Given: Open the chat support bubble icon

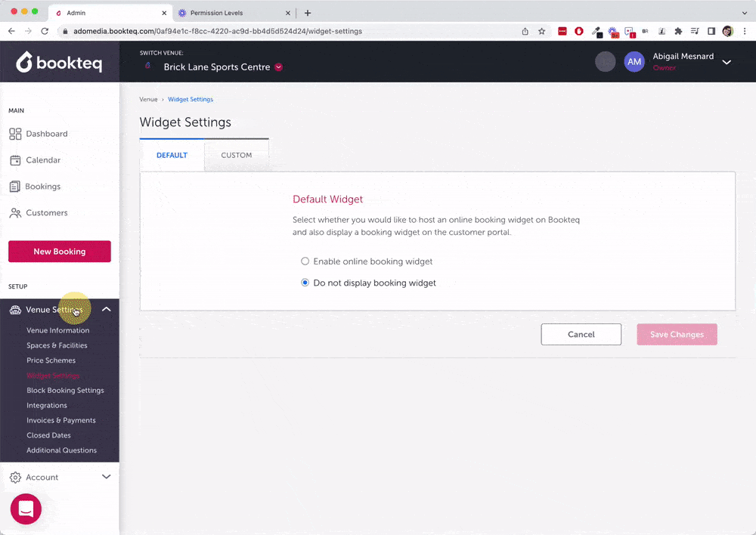Looking at the screenshot, I should (x=26, y=509).
